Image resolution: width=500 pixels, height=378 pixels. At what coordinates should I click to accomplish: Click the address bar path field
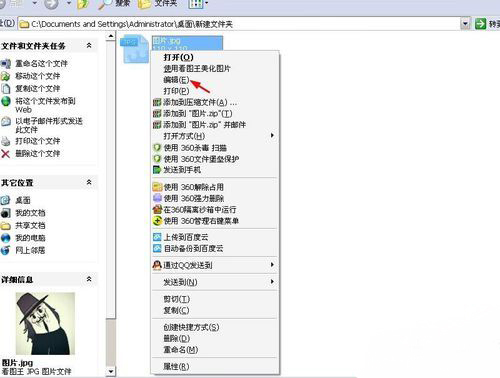pos(239,24)
